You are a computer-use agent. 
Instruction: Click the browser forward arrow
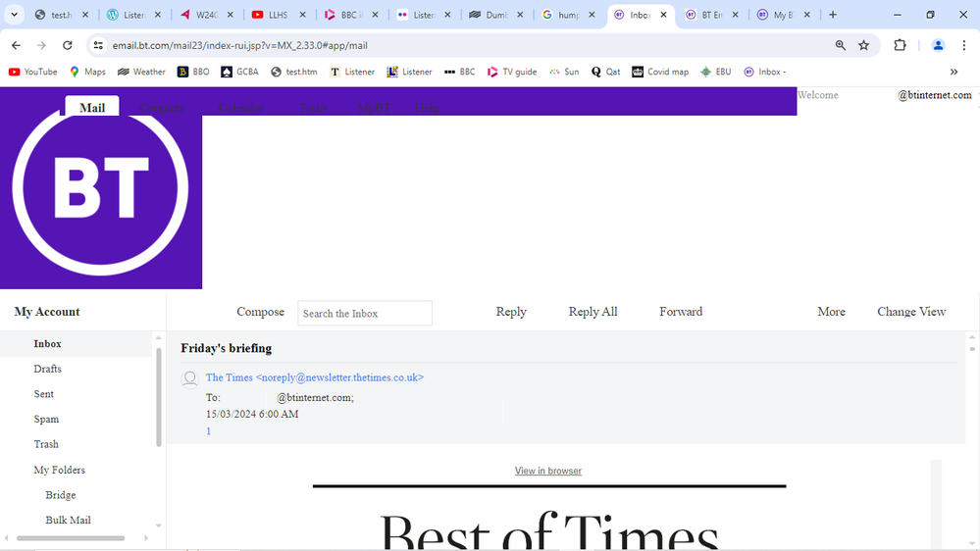(41, 45)
